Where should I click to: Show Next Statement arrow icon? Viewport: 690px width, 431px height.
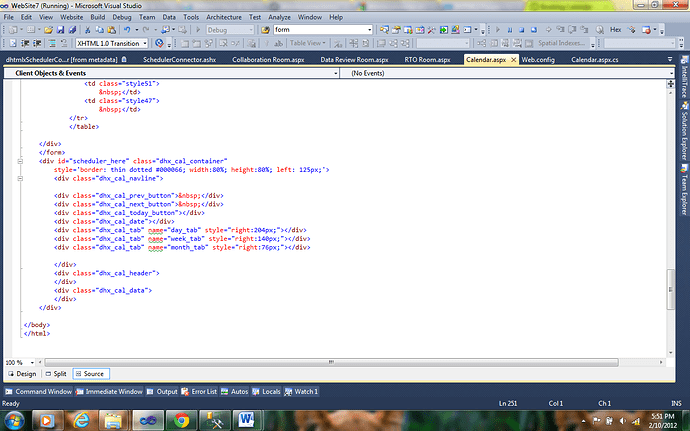pyautogui.click(x=548, y=30)
